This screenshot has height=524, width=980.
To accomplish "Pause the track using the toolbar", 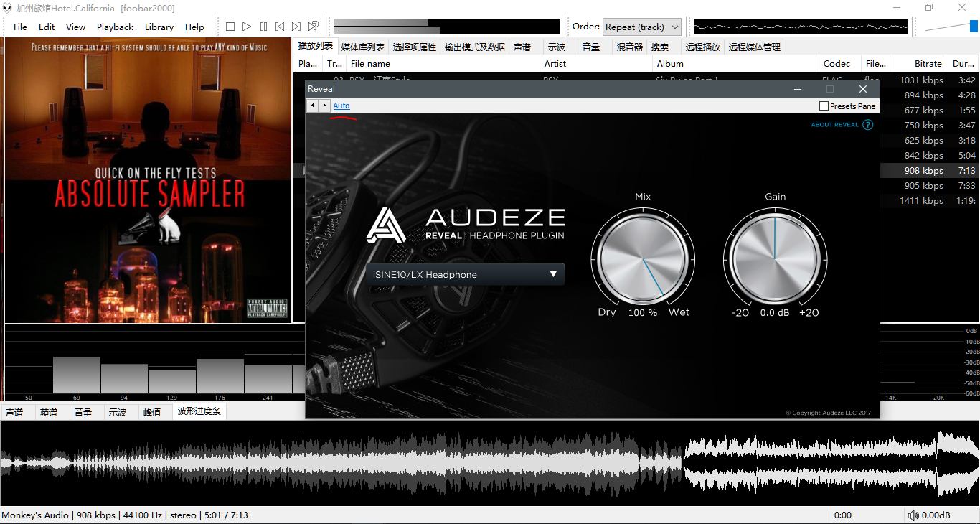I will coord(263,27).
